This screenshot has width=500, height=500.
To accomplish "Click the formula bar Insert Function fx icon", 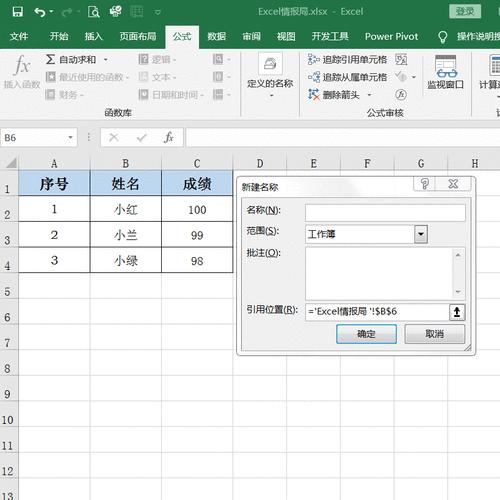I will click(169, 137).
